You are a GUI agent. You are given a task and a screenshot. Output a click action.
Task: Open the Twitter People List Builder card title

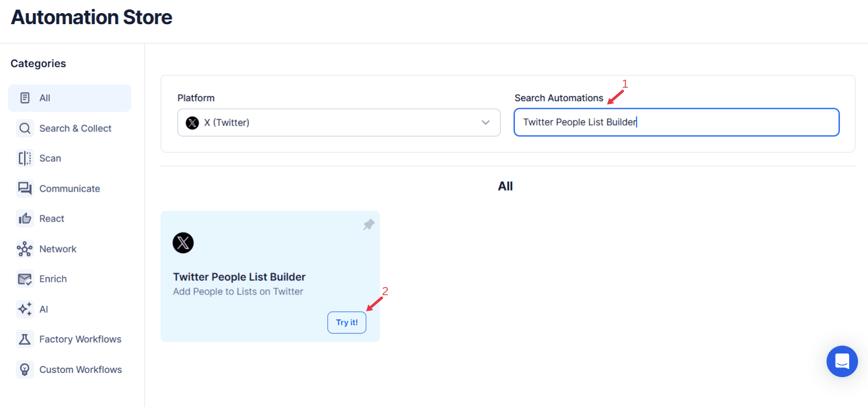click(239, 277)
